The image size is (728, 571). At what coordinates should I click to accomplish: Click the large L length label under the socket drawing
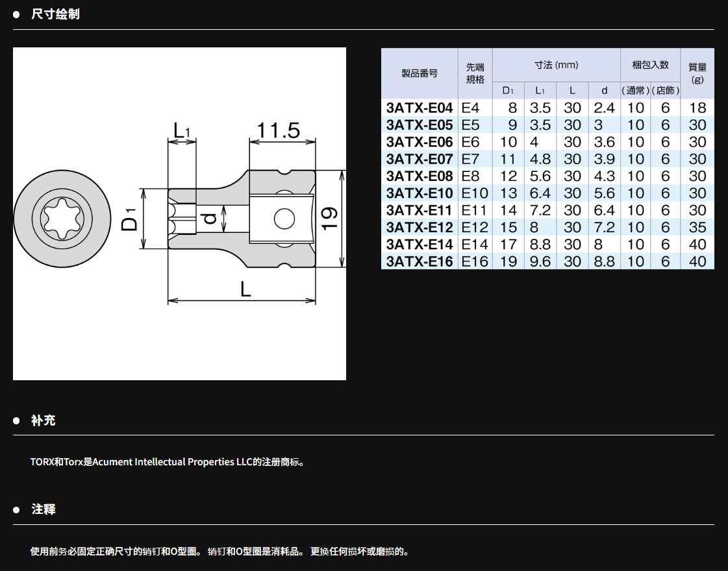pyautogui.click(x=245, y=289)
